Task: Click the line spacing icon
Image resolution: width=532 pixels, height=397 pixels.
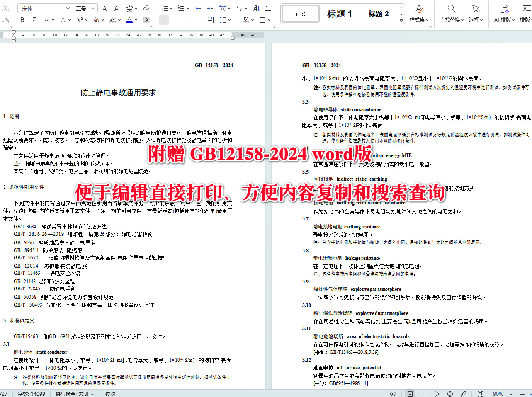Action: [222, 19]
